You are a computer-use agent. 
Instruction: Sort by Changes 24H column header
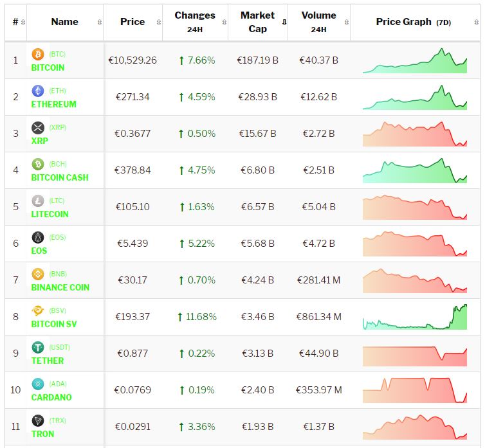point(194,22)
